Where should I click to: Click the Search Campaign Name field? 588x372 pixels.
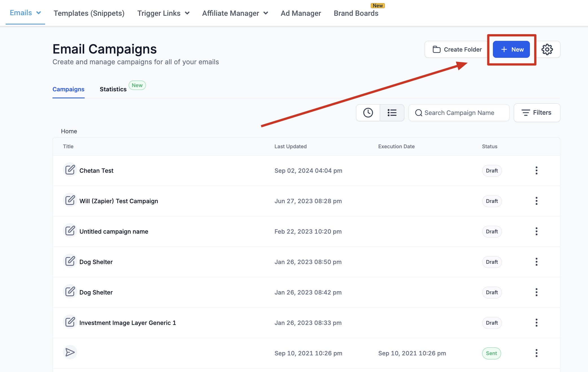[x=459, y=113]
